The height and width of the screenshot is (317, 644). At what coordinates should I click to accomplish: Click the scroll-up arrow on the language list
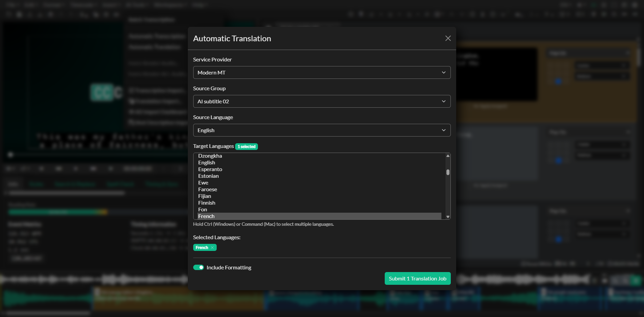(x=447, y=156)
